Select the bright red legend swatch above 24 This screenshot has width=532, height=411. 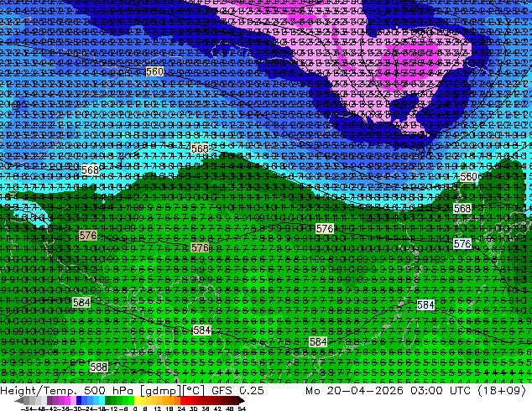pyautogui.click(x=183, y=400)
